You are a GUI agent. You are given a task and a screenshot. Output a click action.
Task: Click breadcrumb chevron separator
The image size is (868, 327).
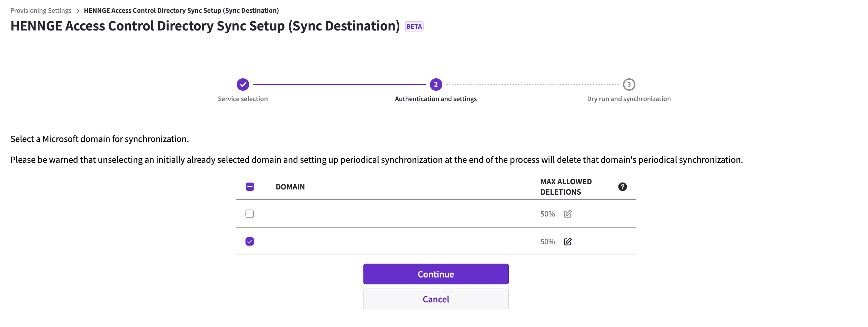78,11
